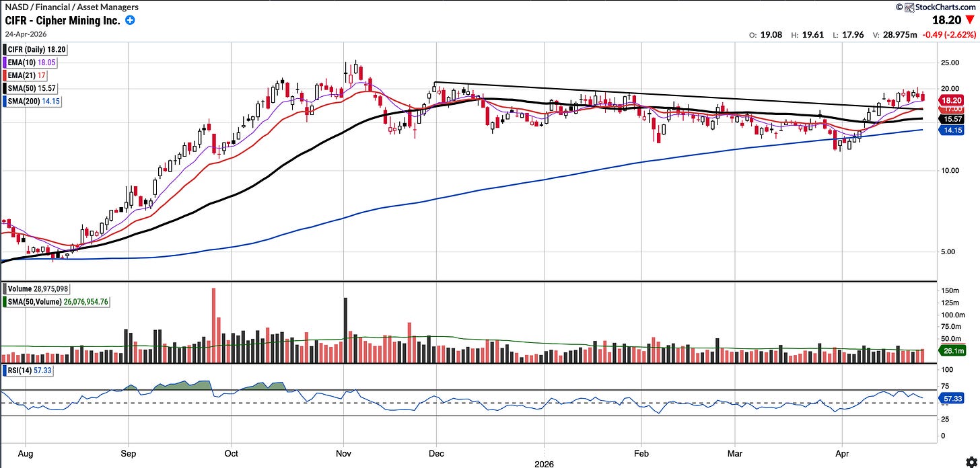Click the 24-Apr-2026 date label

25,33
